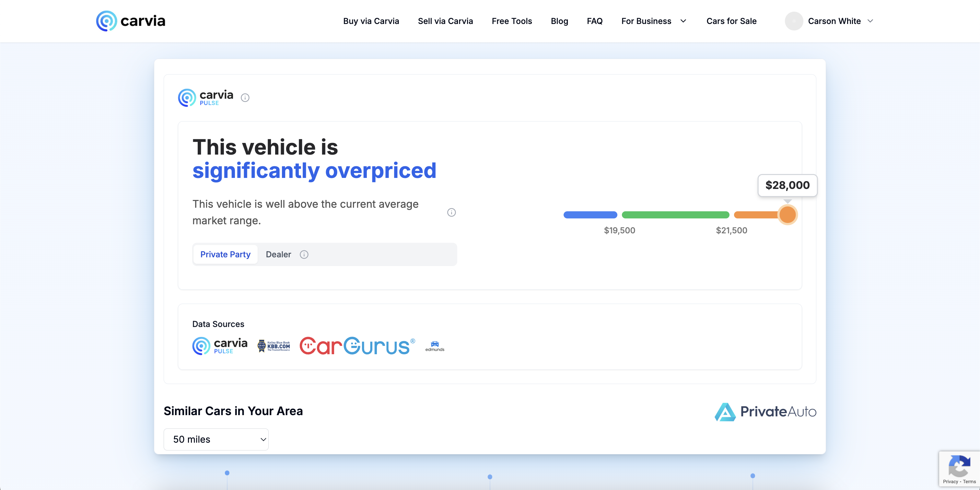Click the PrivateAuto logo
The height and width of the screenshot is (490, 980).
coord(765,412)
